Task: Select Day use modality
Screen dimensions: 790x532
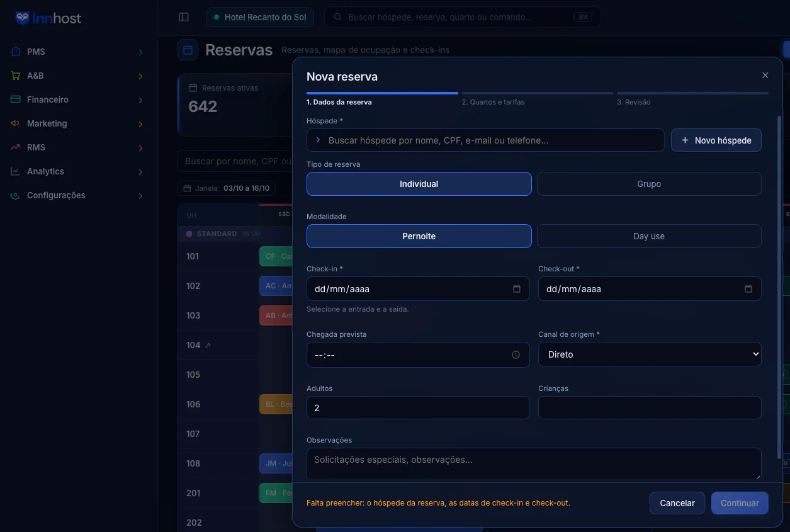Action: click(x=649, y=236)
